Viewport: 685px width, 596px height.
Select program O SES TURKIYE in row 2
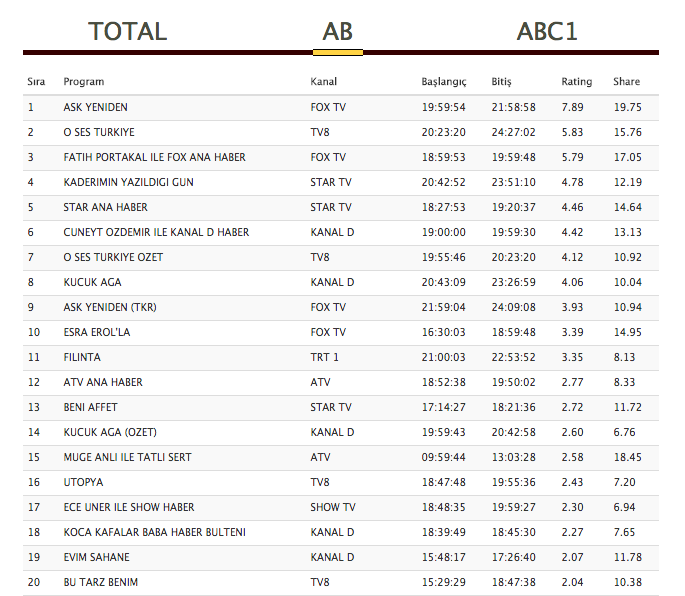pos(99,132)
